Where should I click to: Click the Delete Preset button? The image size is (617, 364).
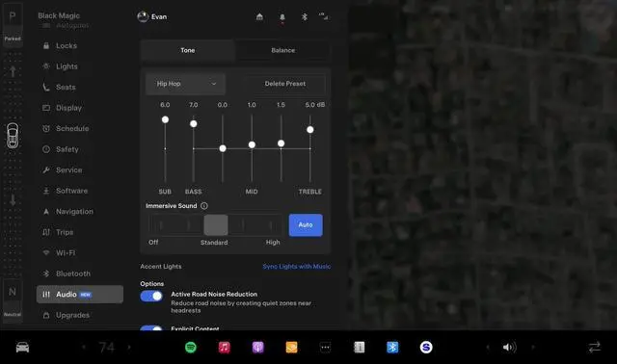[x=285, y=84]
